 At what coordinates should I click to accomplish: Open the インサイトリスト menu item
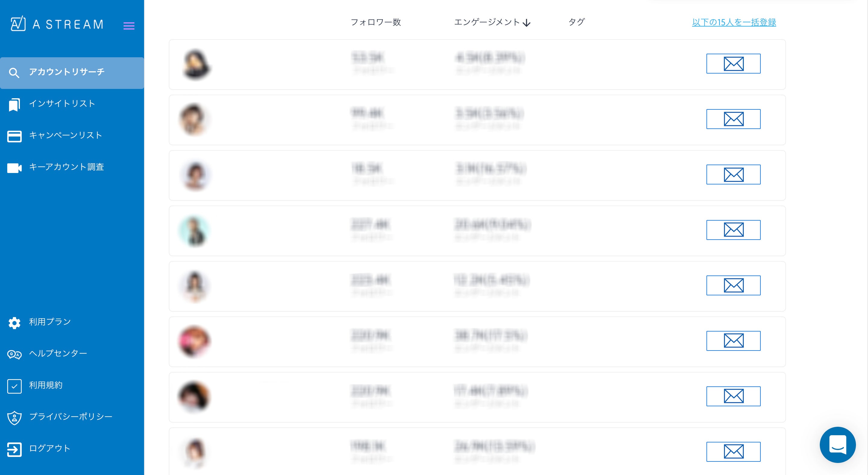tap(62, 103)
